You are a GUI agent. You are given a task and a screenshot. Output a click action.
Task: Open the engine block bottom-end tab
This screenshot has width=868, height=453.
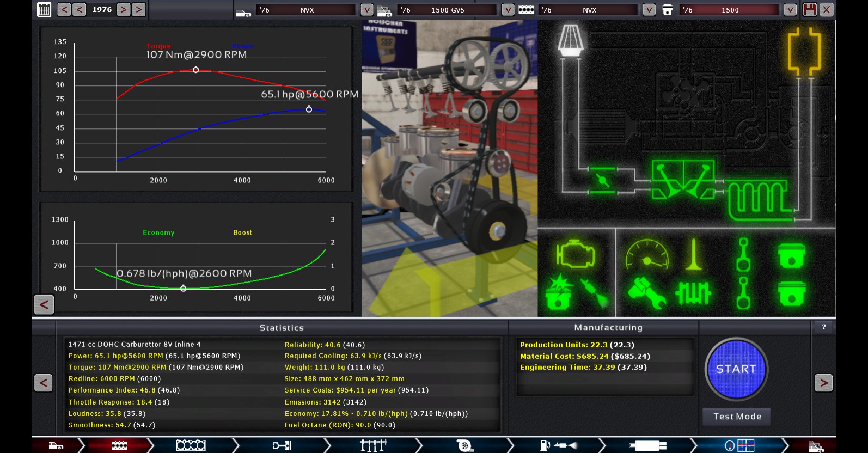(191, 446)
